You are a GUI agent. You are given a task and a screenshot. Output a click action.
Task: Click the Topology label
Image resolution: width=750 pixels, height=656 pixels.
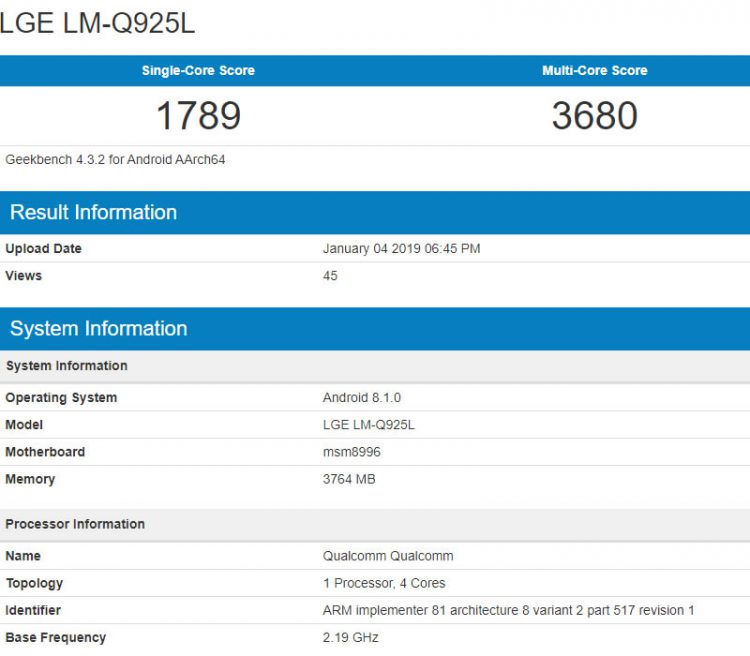click(x=34, y=583)
